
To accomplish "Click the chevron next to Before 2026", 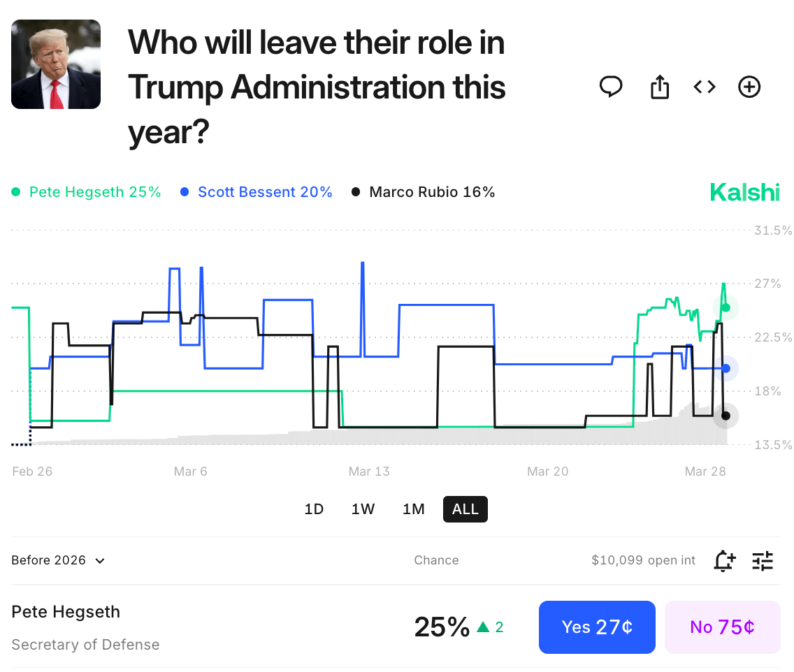I will 100,561.
